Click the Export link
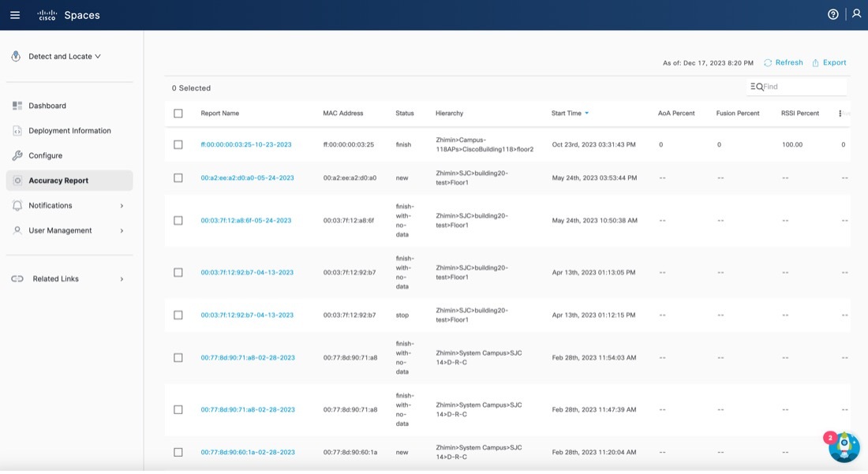The height and width of the screenshot is (474, 868). (x=829, y=62)
